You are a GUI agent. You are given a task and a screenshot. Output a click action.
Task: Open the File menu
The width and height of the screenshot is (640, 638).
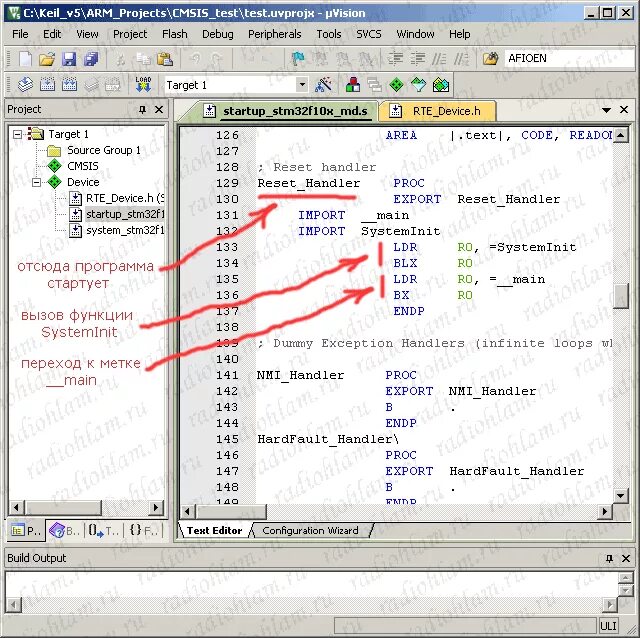(x=20, y=34)
